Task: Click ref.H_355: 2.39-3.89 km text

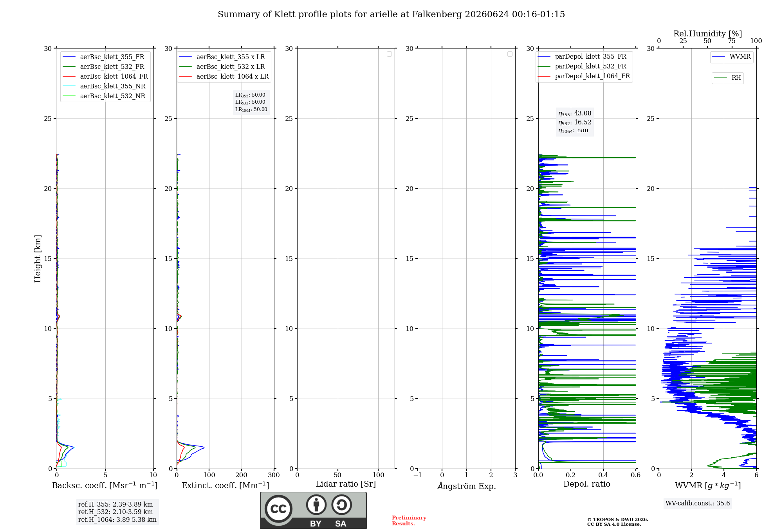Action: (115, 505)
